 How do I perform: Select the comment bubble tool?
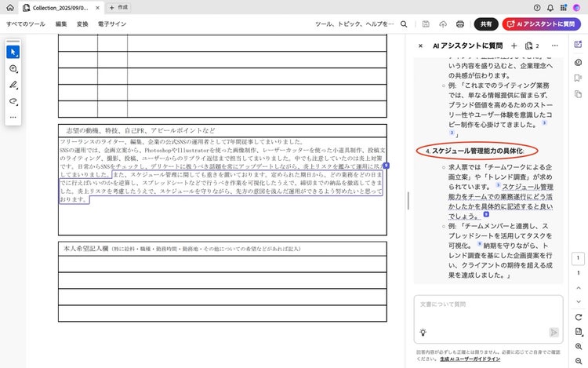click(13, 68)
